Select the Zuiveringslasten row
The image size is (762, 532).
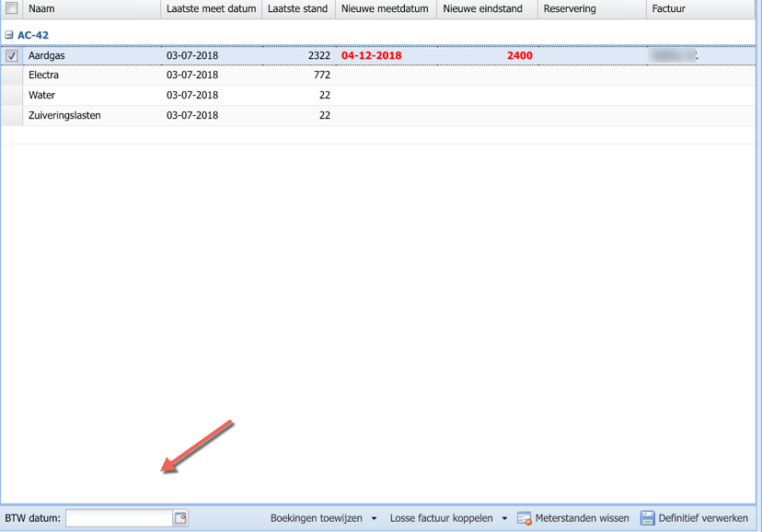[x=378, y=116]
